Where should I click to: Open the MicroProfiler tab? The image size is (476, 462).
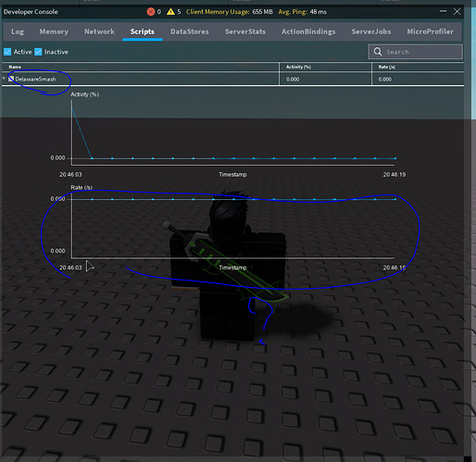click(430, 31)
